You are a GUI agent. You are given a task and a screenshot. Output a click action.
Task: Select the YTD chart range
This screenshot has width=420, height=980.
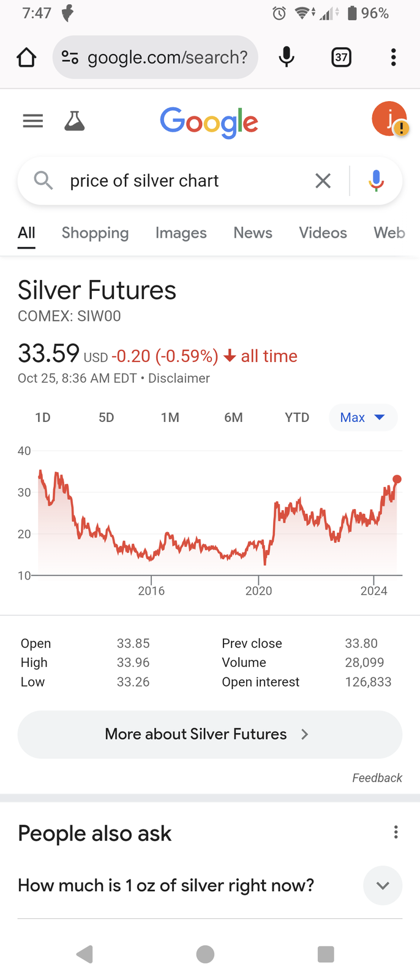click(x=297, y=418)
